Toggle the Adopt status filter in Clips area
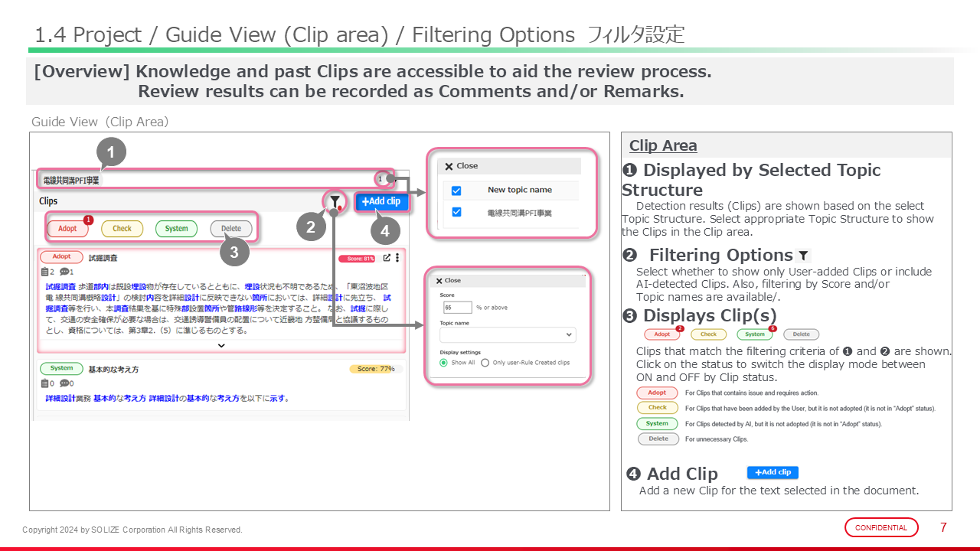The width and height of the screenshot is (980, 551). tap(67, 229)
